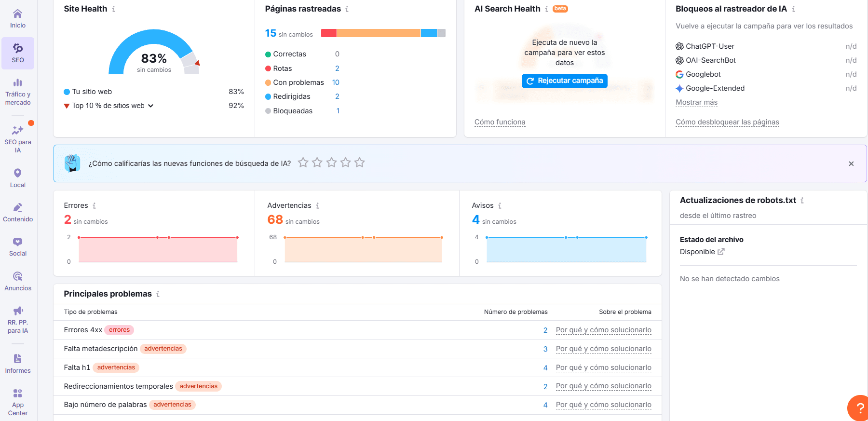Open the Social sidebar menu item

(x=18, y=247)
